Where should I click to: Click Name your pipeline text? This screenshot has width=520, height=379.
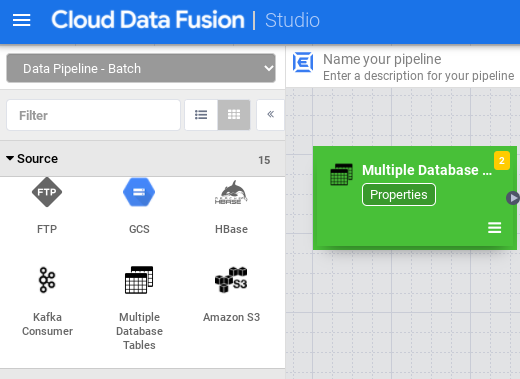382,59
